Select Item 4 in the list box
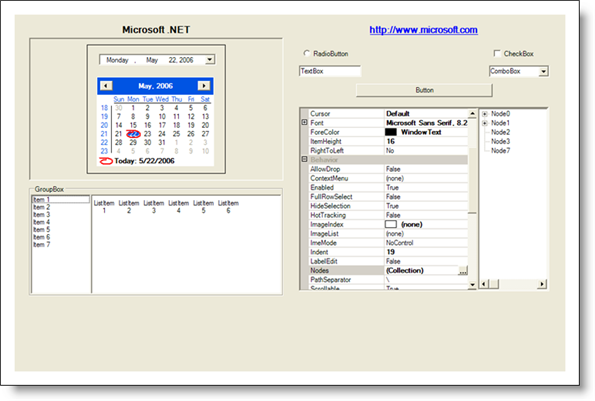Image resolution: width=595 pixels, height=401 pixels. (x=60, y=222)
